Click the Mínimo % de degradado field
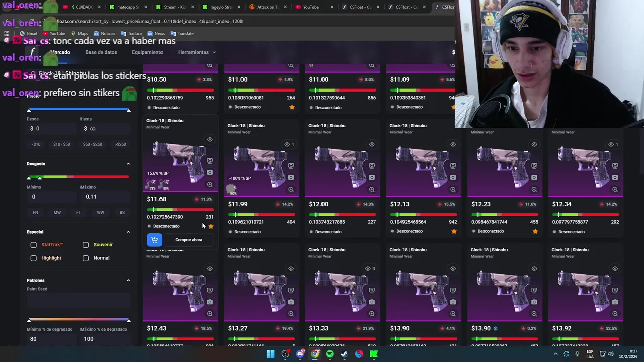This screenshot has height=362, width=644. pyautogui.click(x=52, y=339)
